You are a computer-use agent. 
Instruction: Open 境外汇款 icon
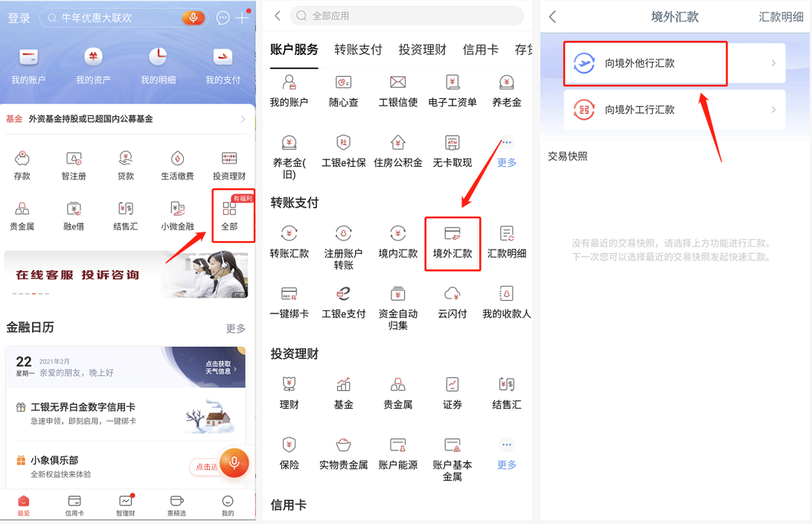(x=453, y=234)
